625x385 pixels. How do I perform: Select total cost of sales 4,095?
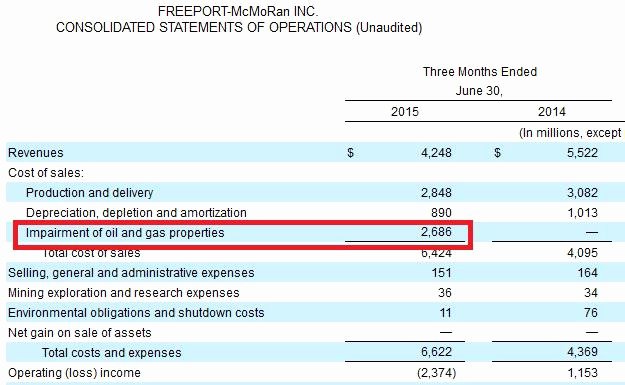tap(582, 253)
